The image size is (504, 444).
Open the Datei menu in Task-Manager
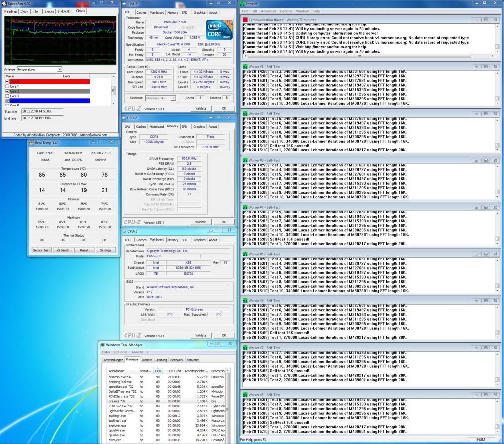(x=106, y=352)
